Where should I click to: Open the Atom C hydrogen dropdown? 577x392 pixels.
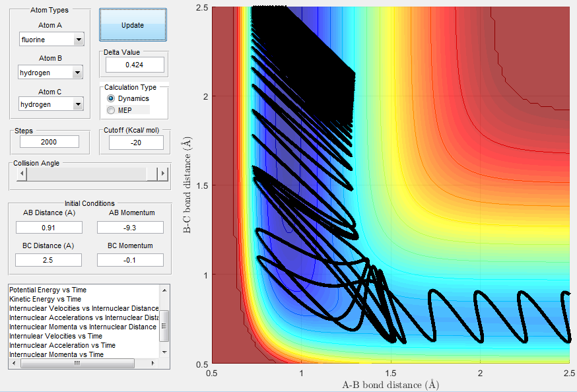51,104
